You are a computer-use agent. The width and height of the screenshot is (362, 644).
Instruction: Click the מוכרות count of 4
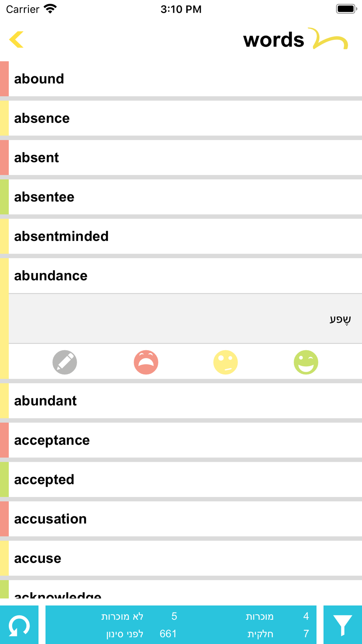tap(306, 616)
